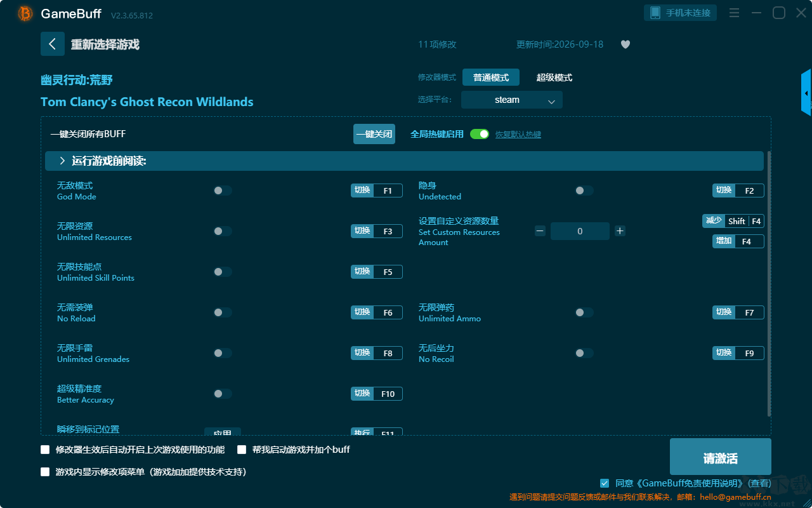This screenshot has width=812, height=508.
Task: Click the Set Custom Resources Amount label
Action: [x=459, y=237]
